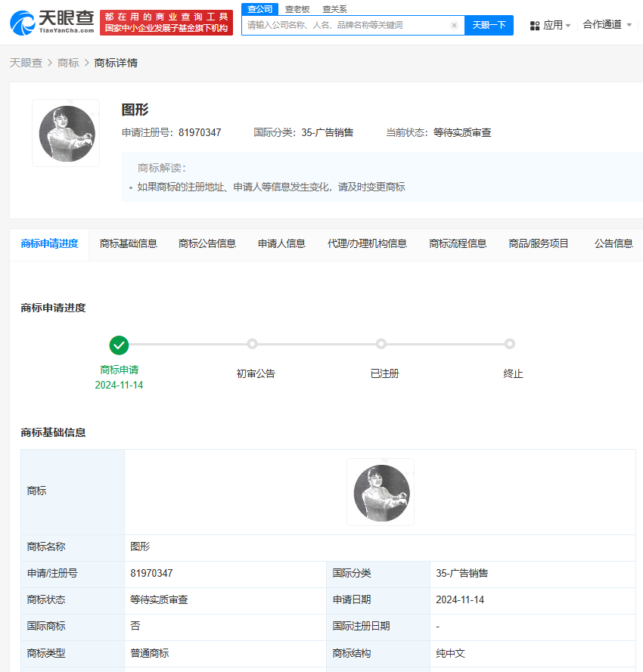Click the green check 商标申请 step icon

[x=119, y=345]
